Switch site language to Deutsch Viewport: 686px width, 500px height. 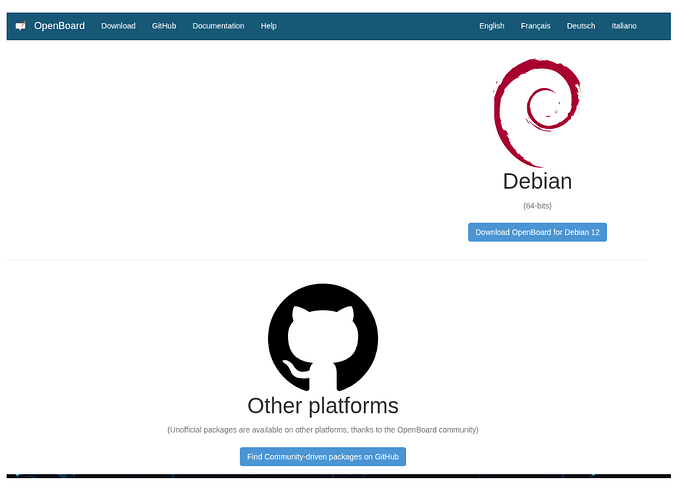[x=581, y=26]
